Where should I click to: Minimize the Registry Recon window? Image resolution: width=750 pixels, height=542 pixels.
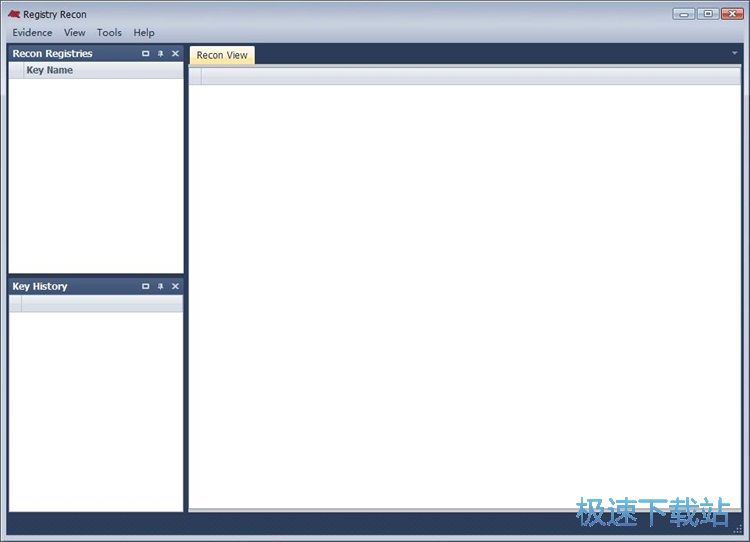coord(684,14)
